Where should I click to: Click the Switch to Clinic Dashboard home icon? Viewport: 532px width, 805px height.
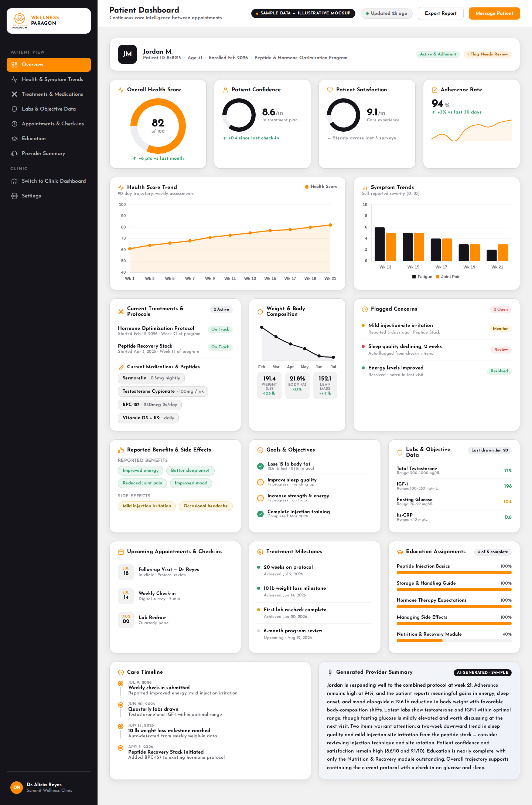(x=14, y=181)
